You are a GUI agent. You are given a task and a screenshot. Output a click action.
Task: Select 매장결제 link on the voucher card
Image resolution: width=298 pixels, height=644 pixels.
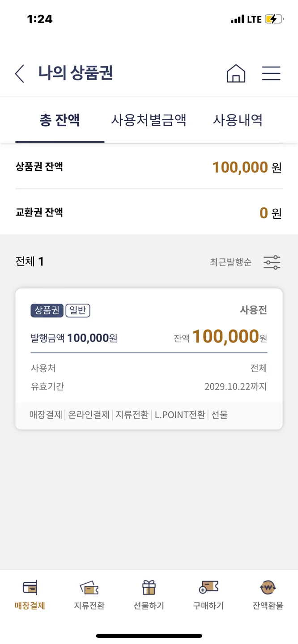tap(46, 415)
